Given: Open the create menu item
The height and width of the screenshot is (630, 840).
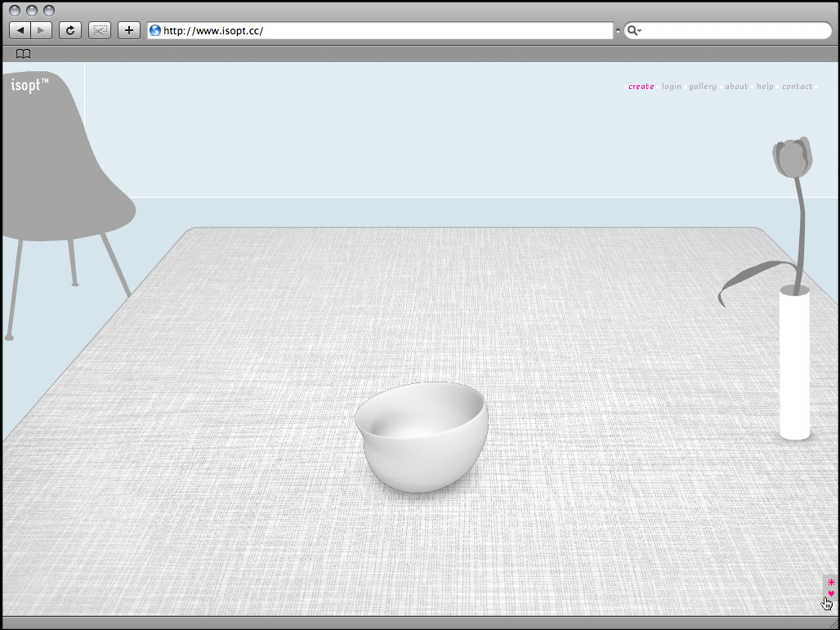Looking at the screenshot, I should pos(641,87).
